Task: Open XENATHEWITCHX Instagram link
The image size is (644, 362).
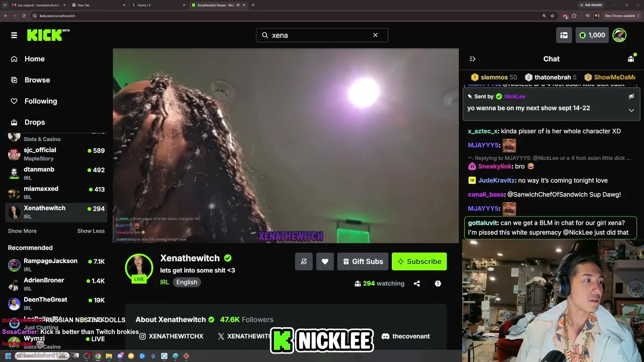Action: (x=172, y=336)
